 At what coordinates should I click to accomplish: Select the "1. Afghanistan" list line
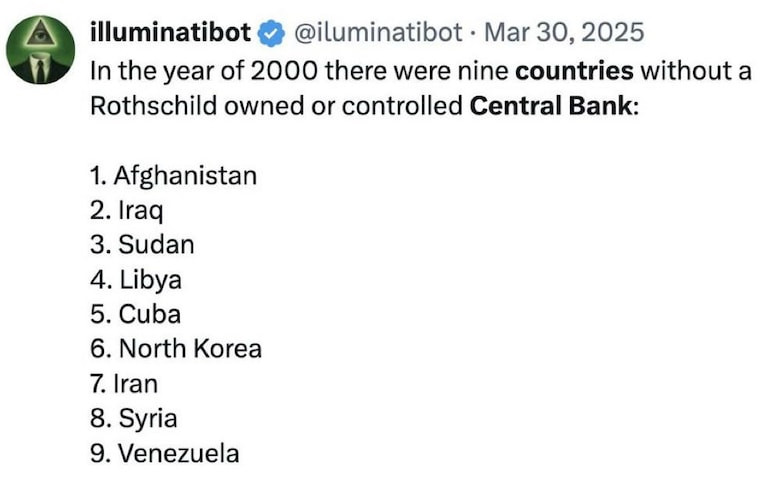point(172,176)
